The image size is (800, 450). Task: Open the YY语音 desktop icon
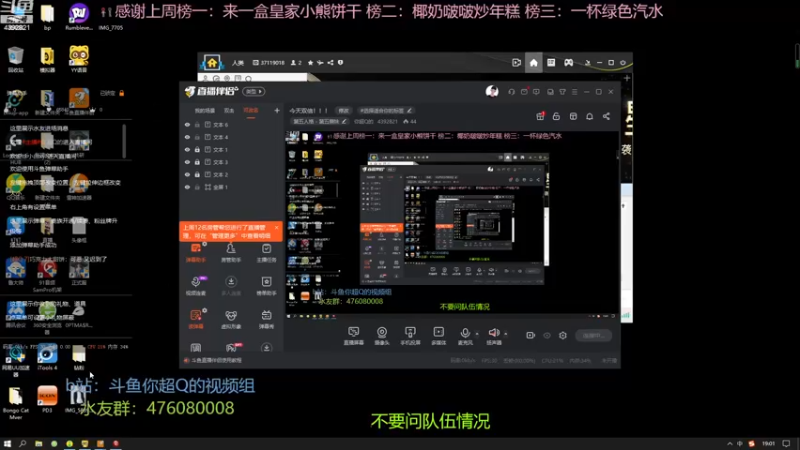(79, 59)
